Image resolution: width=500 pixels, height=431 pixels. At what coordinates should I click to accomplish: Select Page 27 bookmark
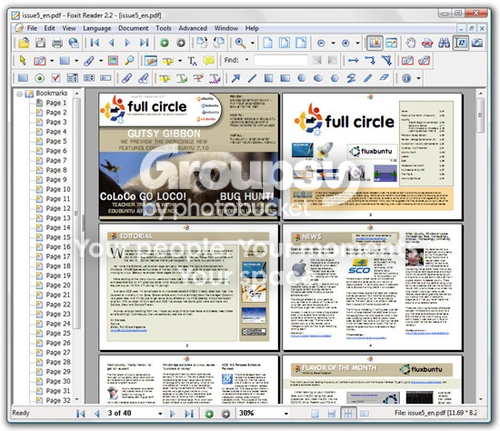(x=58, y=352)
